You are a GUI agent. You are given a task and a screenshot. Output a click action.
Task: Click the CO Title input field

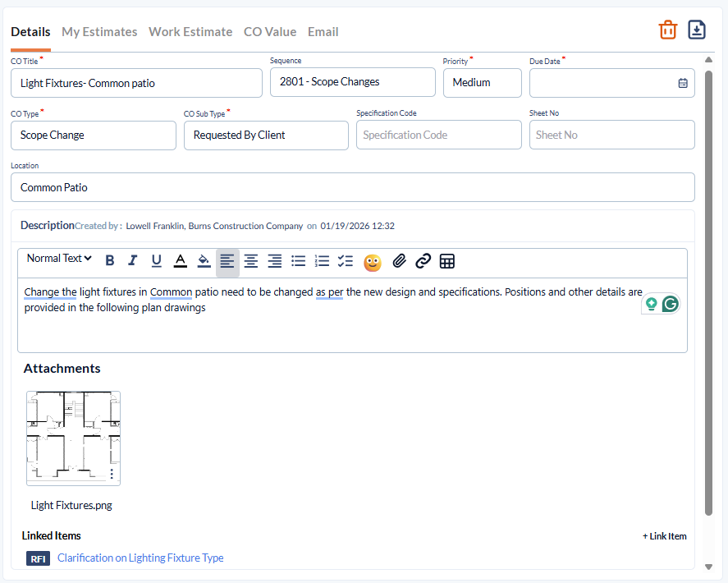136,83
